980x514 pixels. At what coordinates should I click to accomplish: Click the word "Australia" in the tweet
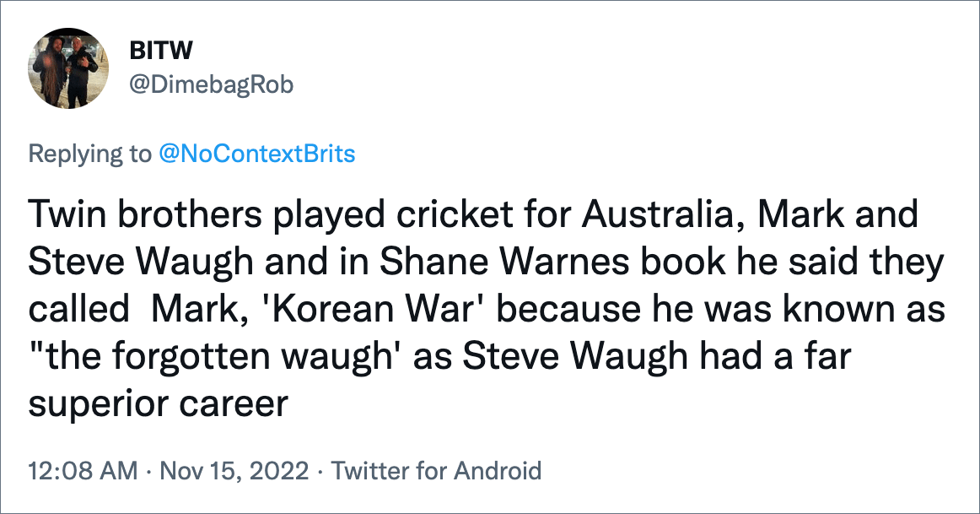[x=664, y=214]
